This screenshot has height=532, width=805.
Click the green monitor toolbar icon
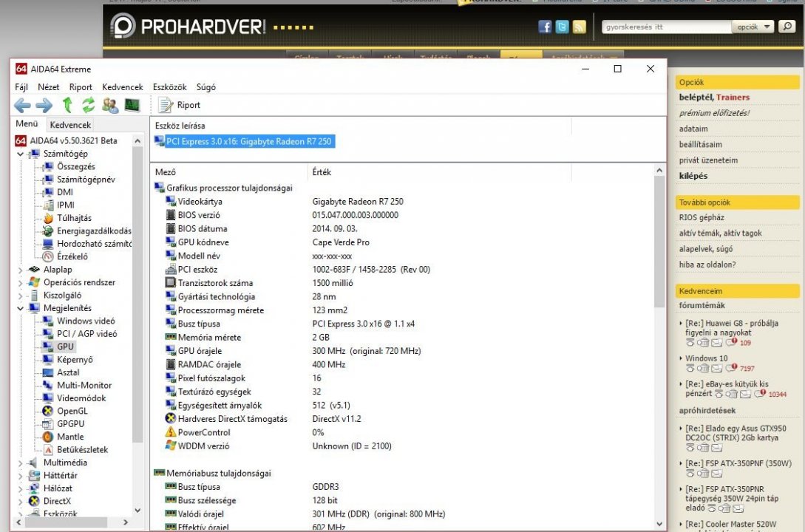[132, 105]
